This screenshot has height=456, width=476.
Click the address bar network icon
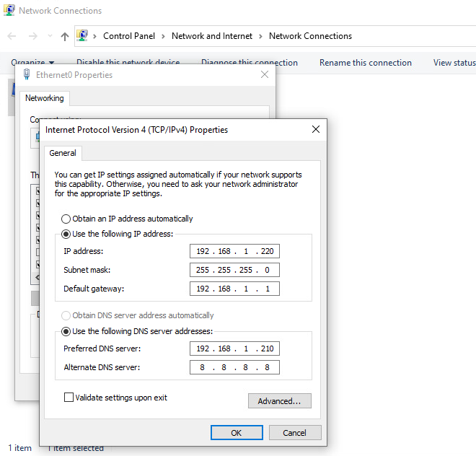click(82, 35)
